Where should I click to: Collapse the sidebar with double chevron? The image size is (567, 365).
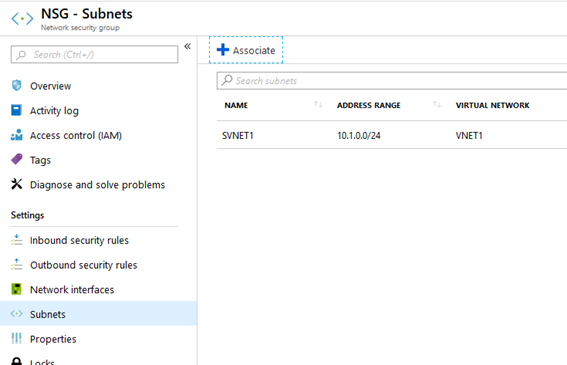pos(187,46)
